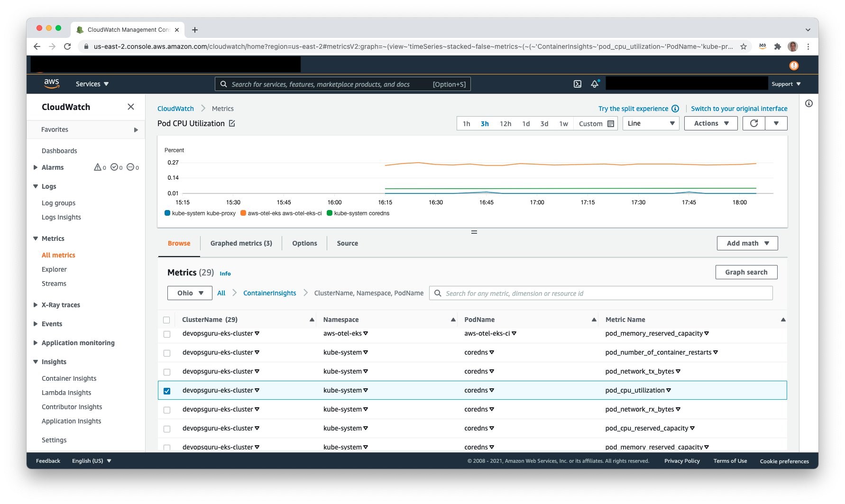Viewport: 845px width, 504px height.
Task: Open Container Insights in the sidebar
Action: click(x=69, y=378)
